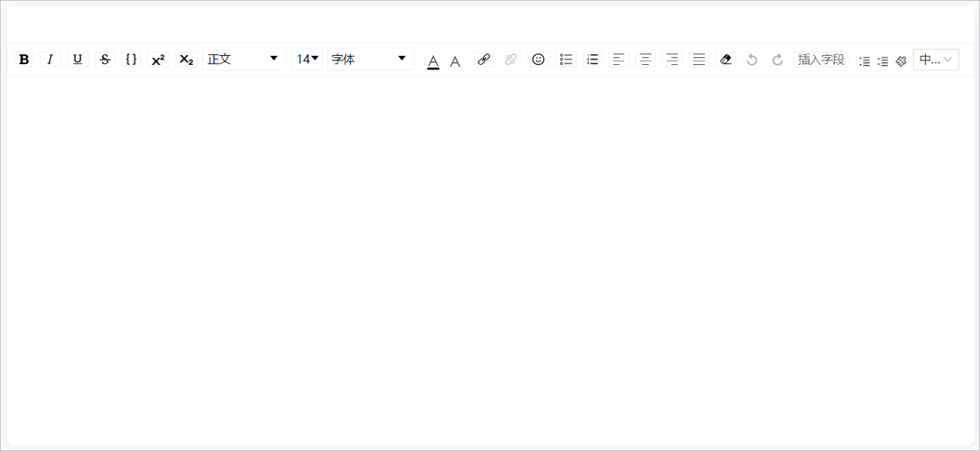
Task: Expand the 字体 font family dropdown
Action: coord(370,60)
